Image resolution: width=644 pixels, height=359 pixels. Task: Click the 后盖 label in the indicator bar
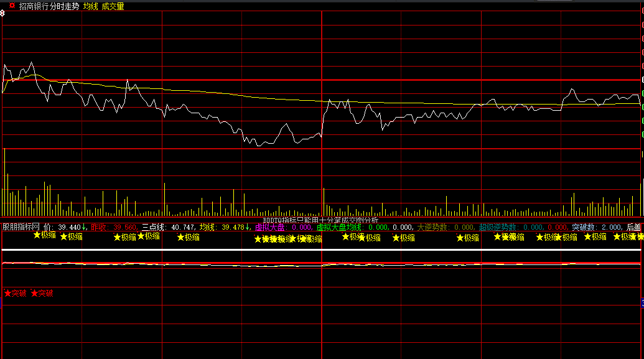(x=633, y=227)
